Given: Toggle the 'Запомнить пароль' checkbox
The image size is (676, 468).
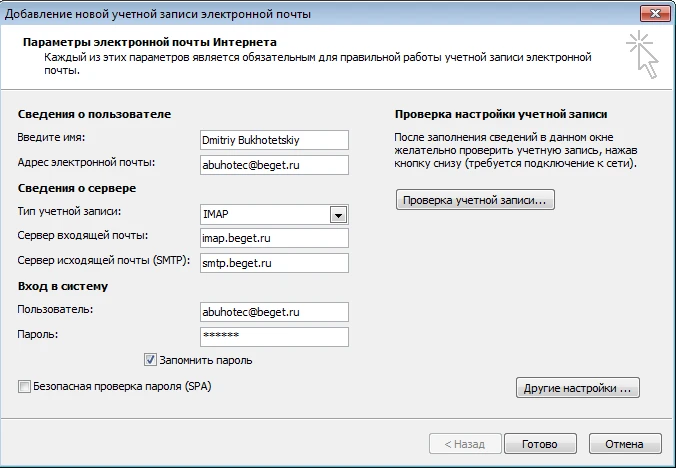Looking at the screenshot, I should click(151, 360).
